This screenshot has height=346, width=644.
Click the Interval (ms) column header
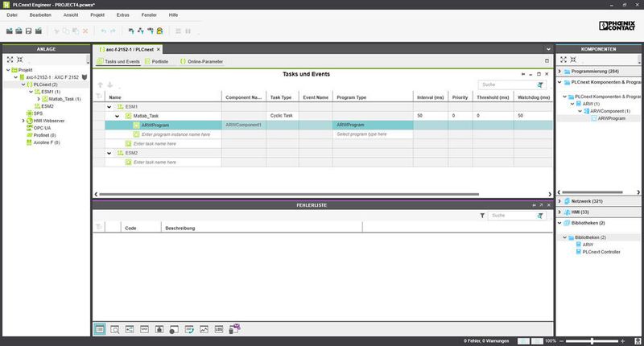(x=430, y=97)
